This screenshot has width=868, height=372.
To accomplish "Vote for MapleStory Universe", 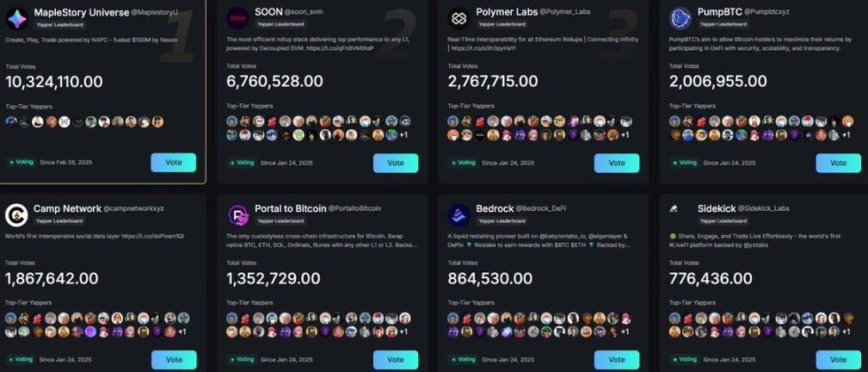I will [173, 163].
